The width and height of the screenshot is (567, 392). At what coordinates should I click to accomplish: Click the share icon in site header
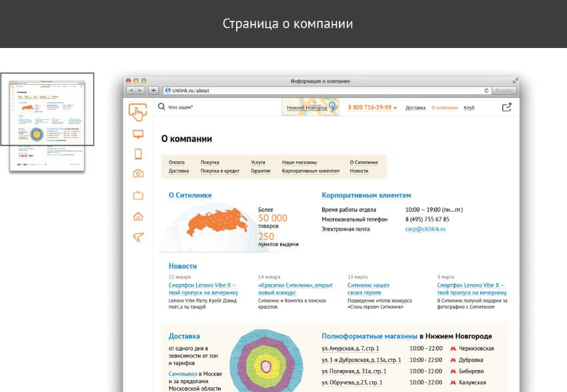pyautogui.click(x=506, y=107)
